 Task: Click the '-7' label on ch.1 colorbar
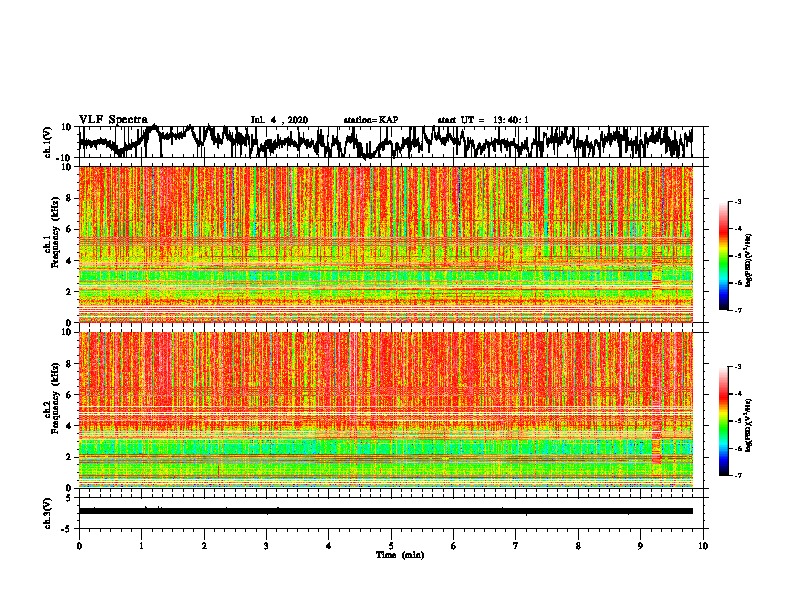tap(738, 310)
